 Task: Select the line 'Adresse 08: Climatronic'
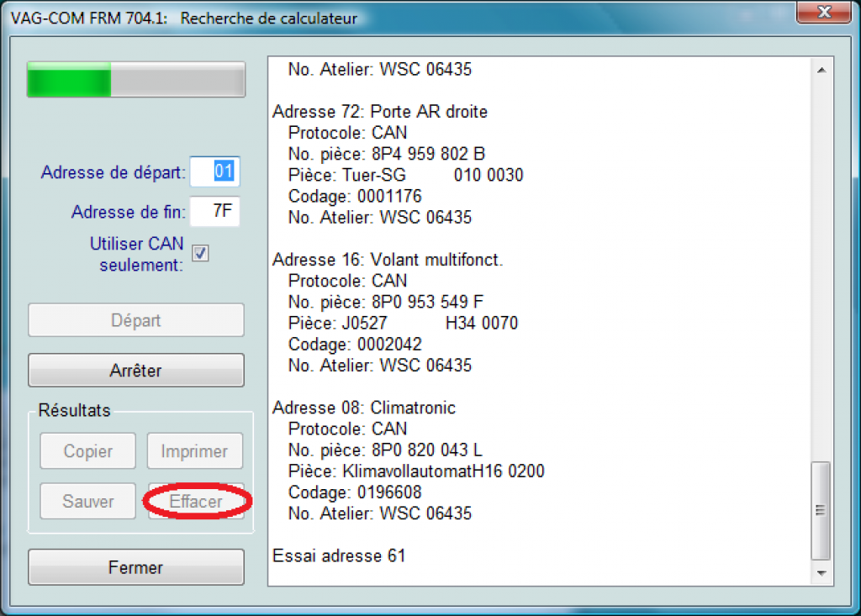[364, 408]
